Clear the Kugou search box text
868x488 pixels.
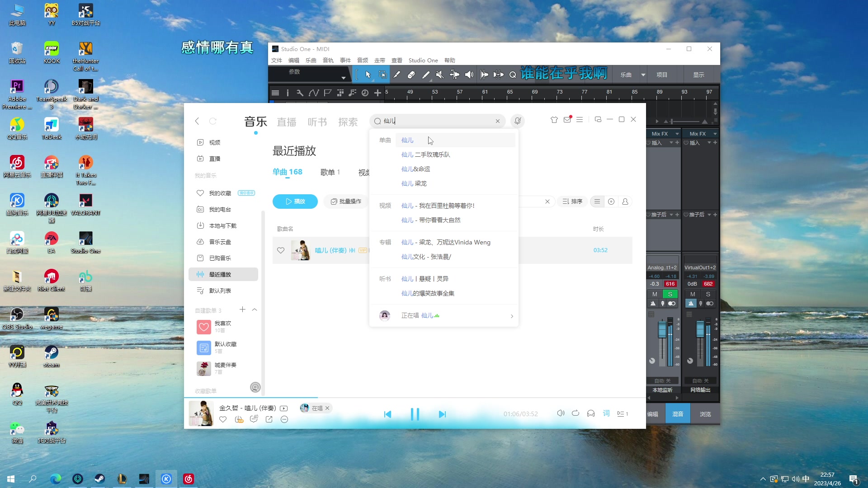(x=498, y=121)
